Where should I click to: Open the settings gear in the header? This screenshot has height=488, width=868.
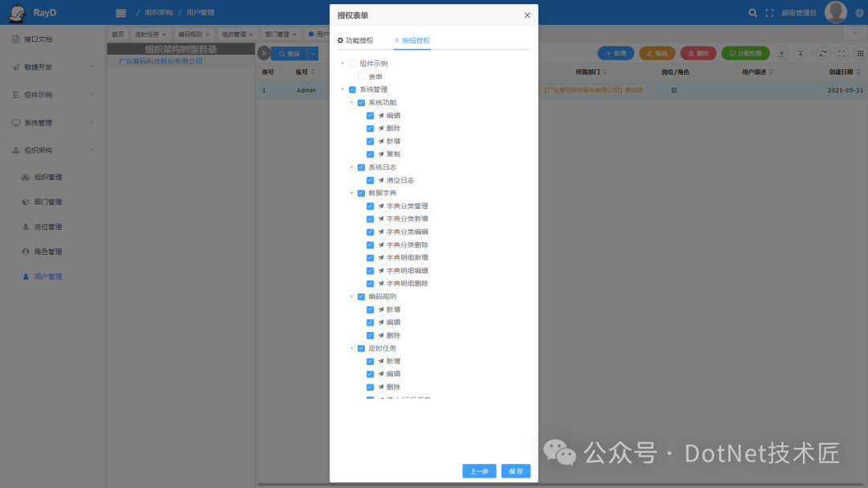click(x=860, y=13)
